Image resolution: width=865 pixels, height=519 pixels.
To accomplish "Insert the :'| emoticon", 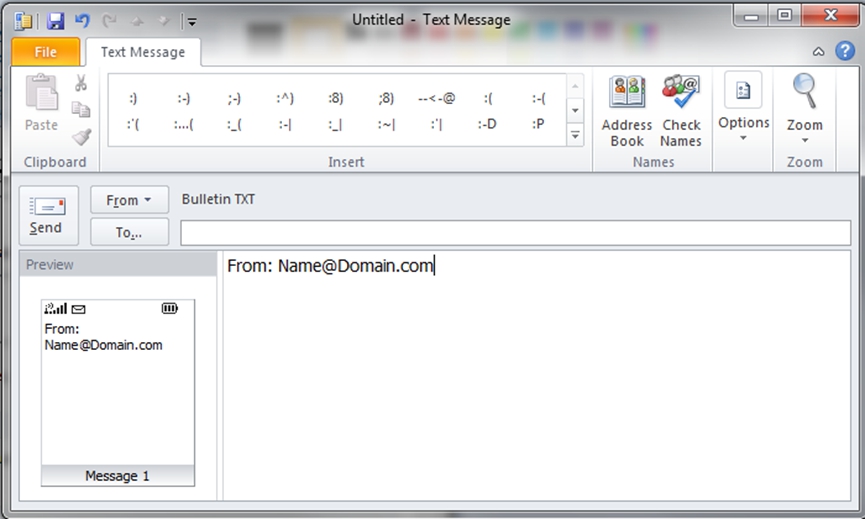I will pos(436,124).
